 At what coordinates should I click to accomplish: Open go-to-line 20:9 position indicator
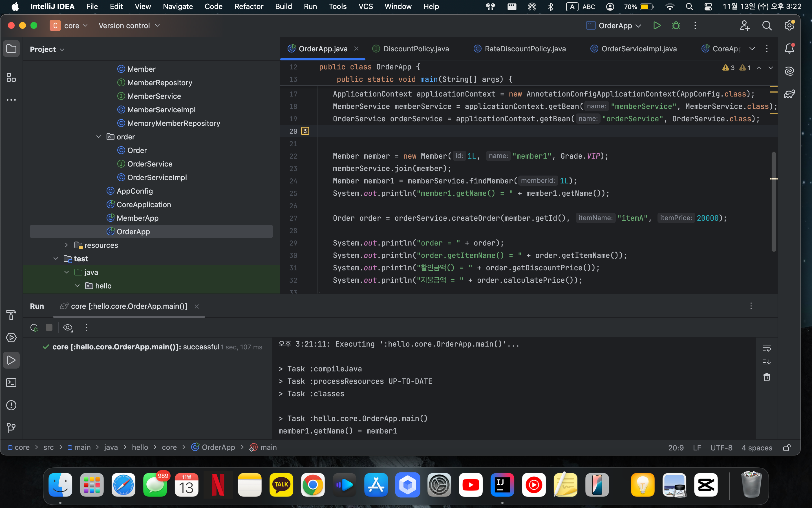(676, 448)
